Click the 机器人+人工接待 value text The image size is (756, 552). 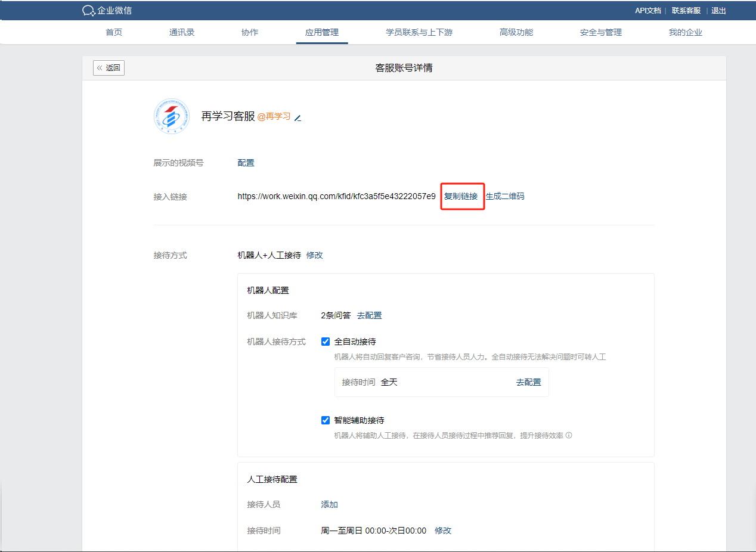(x=269, y=255)
